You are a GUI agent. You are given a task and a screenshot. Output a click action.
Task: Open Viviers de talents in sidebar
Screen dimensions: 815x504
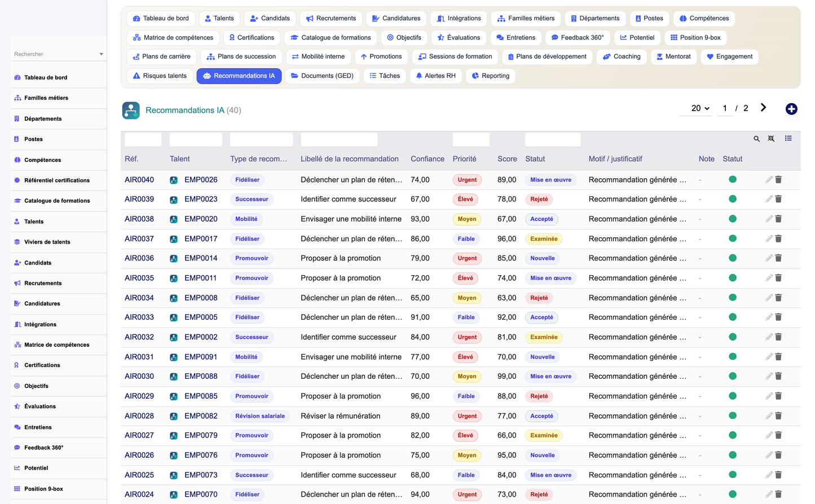click(47, 242)
